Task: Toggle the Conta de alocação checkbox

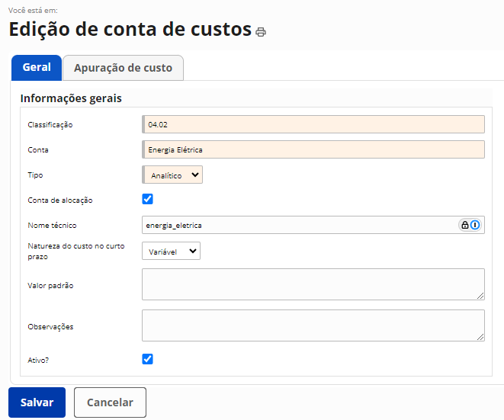Action: (147, 199)
